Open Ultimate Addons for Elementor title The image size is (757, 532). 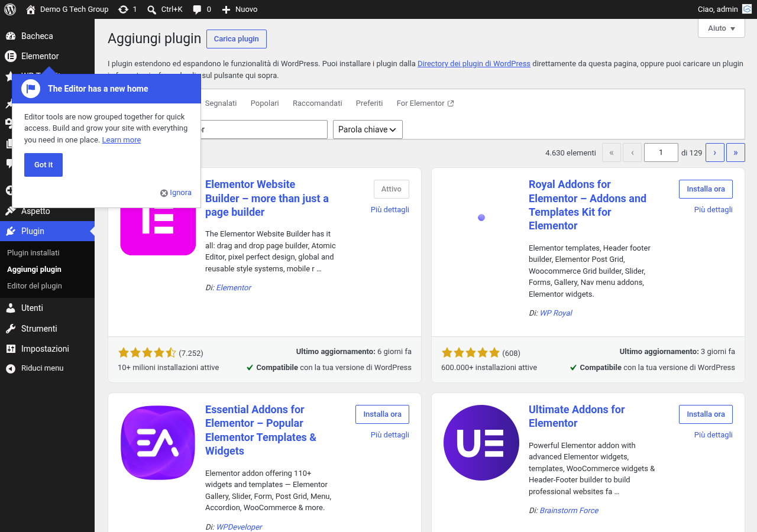coord(577,417)
